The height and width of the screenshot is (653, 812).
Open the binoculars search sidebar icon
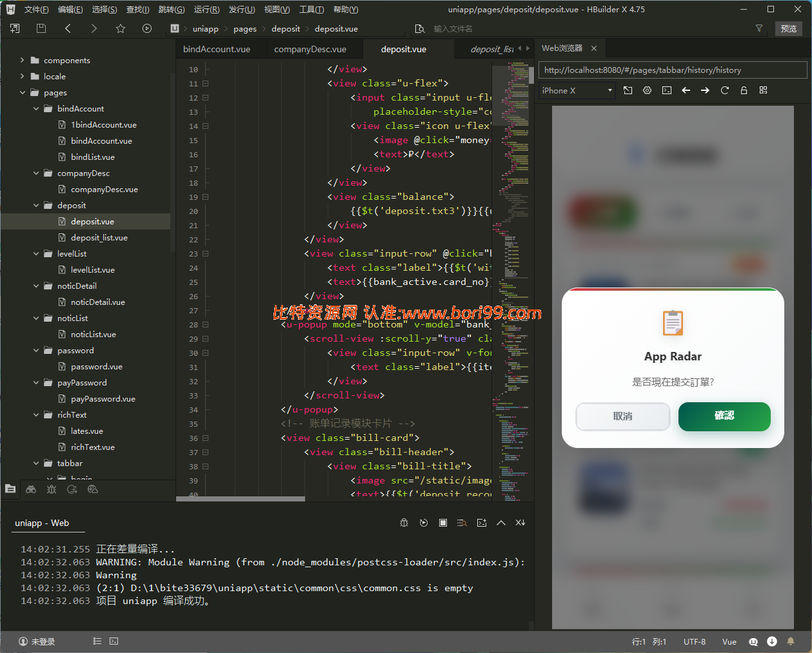pos(31,489)
